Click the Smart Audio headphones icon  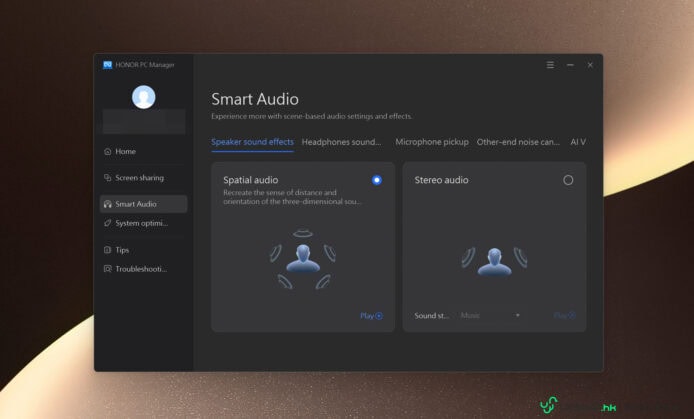tap(108, 204)
